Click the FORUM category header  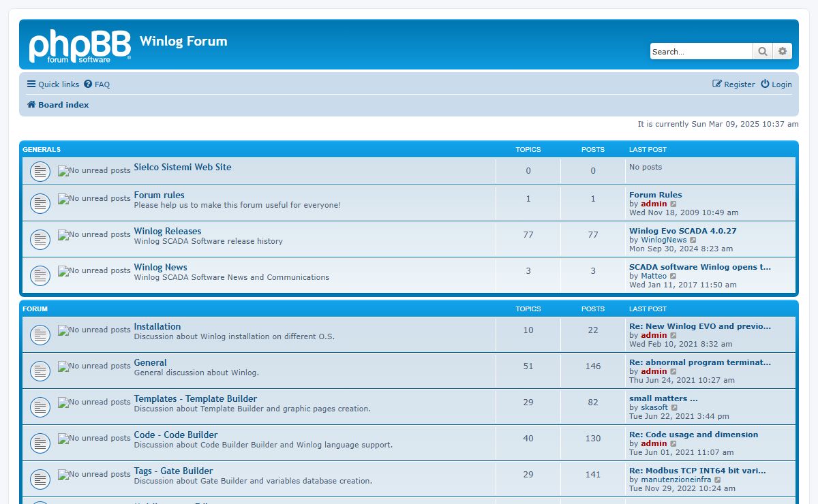coord(35,309)
